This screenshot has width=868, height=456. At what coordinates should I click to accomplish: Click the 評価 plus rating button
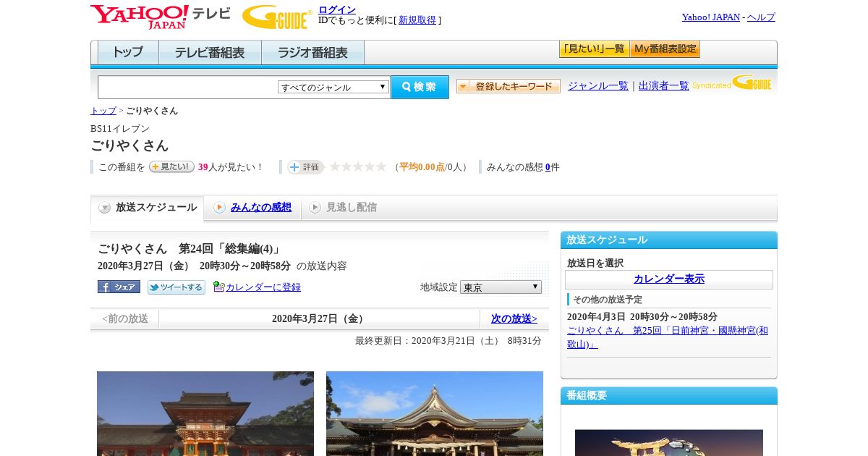(305, 167)
